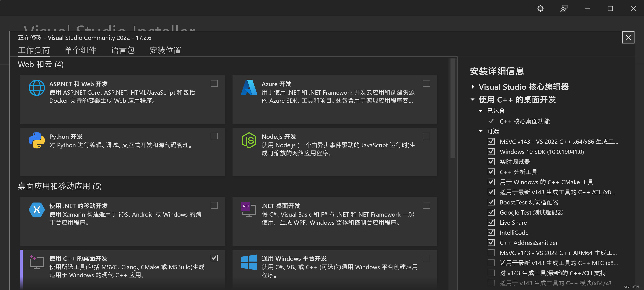
Task: Collapse the 可选 section
Action: pos(480,131)
